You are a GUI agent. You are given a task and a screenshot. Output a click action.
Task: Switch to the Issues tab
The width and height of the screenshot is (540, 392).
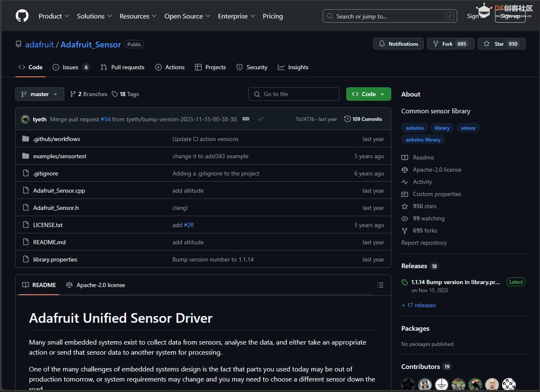pyautogui.click(x=71, y=67)
